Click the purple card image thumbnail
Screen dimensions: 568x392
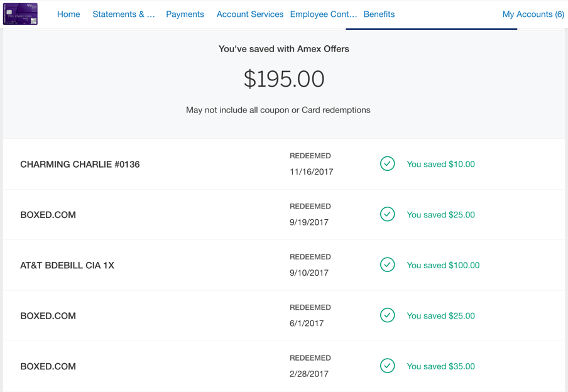click(x=20, y=14)
